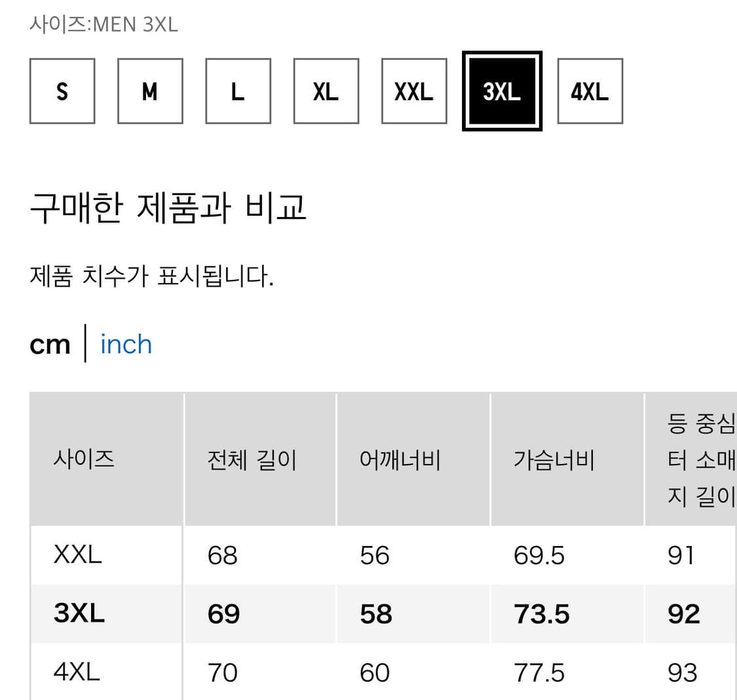Click the selected 3XL size button
Viewport: 737px width, 700px height.
tap(502, 91)
